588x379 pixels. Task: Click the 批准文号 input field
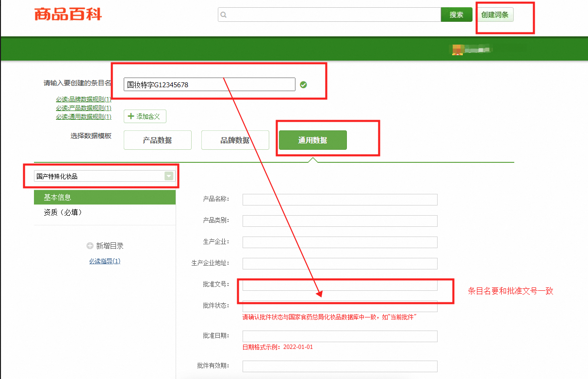pyautogui.click(x=340, y=285)
